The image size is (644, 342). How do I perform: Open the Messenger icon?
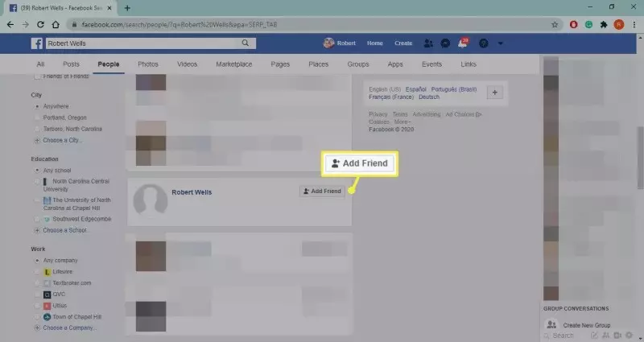click(x=445, y=43)
